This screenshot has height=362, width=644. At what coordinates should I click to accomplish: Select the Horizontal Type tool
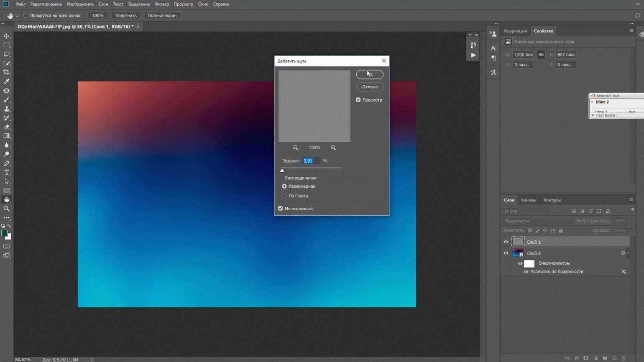tap(7, 173)
